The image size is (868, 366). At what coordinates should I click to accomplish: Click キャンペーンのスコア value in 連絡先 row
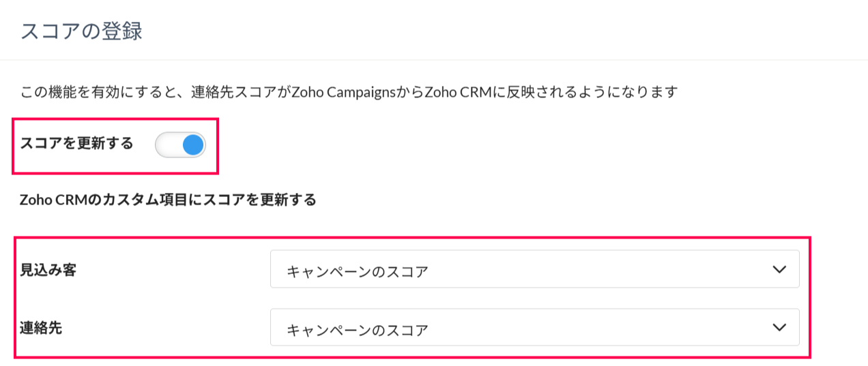coord(358,330)
